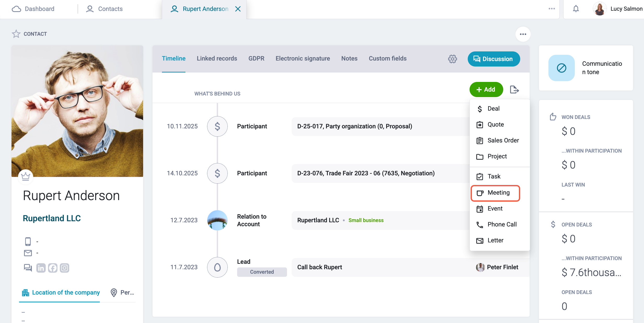Click the export icon beside Add
The height and width of the screenshot is (323, 644).
514,89
